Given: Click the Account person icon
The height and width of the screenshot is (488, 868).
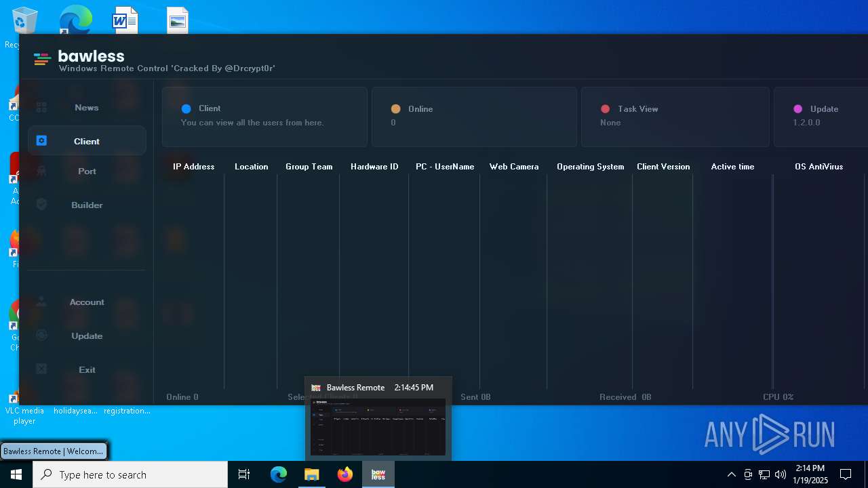Looking at the screenshot, I should [41, 302].
